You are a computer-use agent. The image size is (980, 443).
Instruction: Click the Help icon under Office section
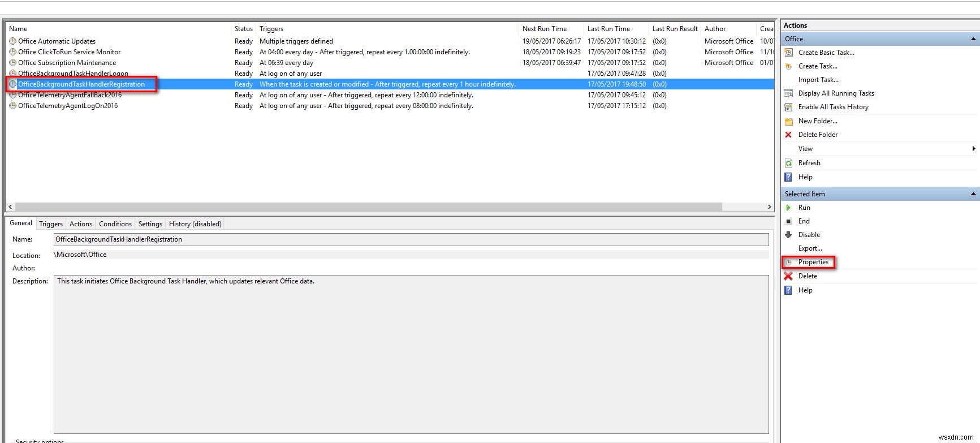tap(788, 177)
